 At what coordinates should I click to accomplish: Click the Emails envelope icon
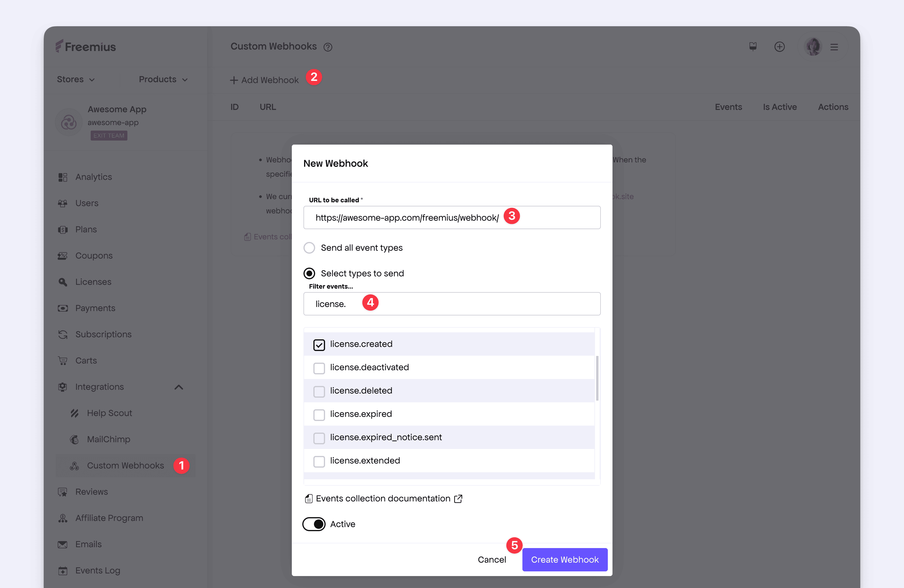pyautogui.click(x=63, y=545)
